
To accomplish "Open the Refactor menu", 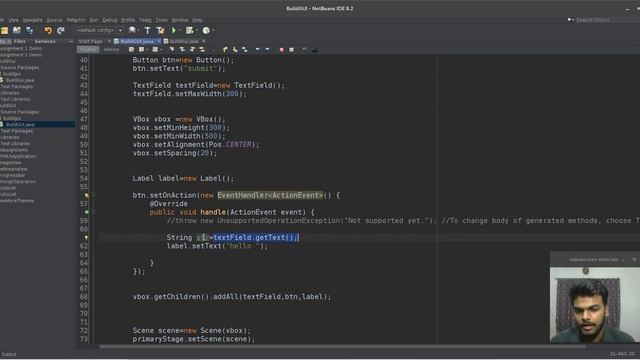I will 76,20.
